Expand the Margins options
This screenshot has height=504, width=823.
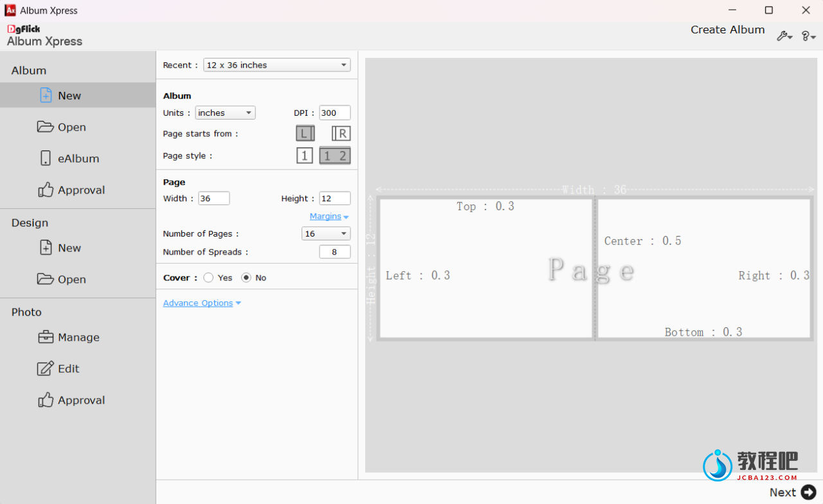(x=329, y=217)
